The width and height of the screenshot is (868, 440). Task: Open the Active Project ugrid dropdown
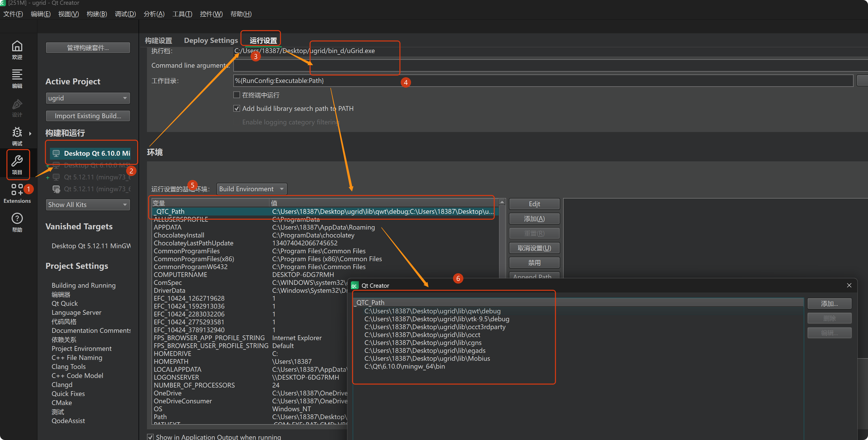(x=88, y=98)
